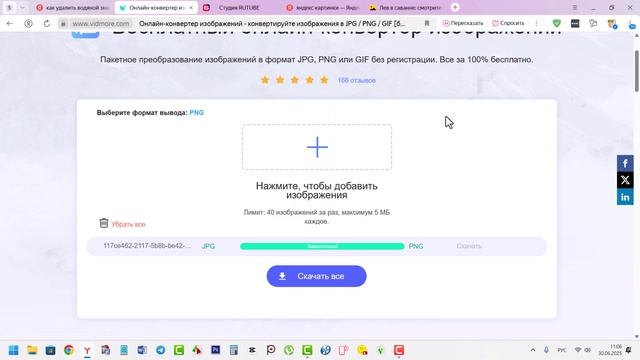Open the green shield protection icon

point(557,24)
